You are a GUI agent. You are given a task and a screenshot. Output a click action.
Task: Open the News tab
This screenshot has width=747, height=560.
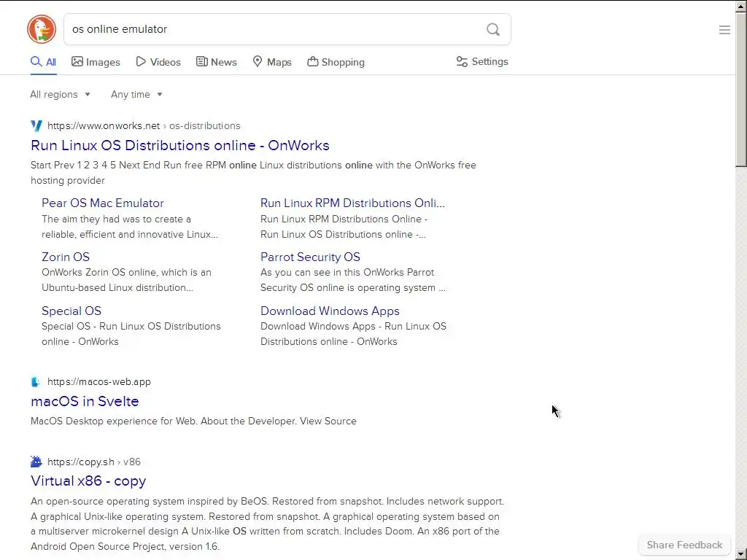click(x=216, y=62)
